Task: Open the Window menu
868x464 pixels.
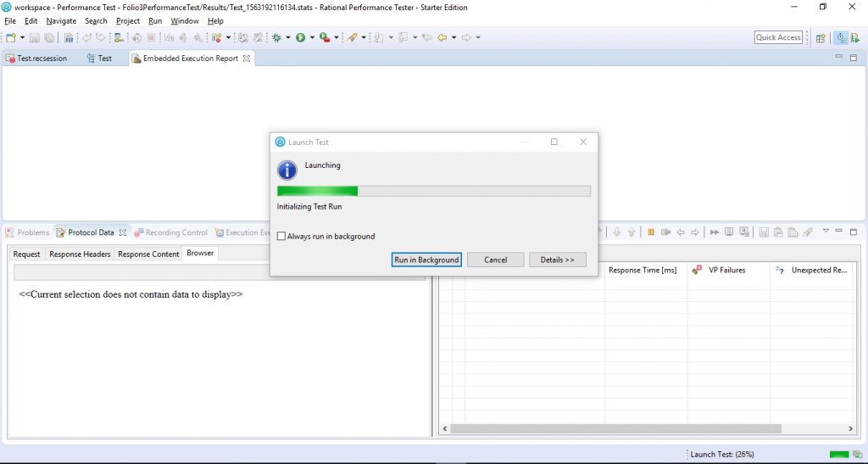Action: (184, 21)
